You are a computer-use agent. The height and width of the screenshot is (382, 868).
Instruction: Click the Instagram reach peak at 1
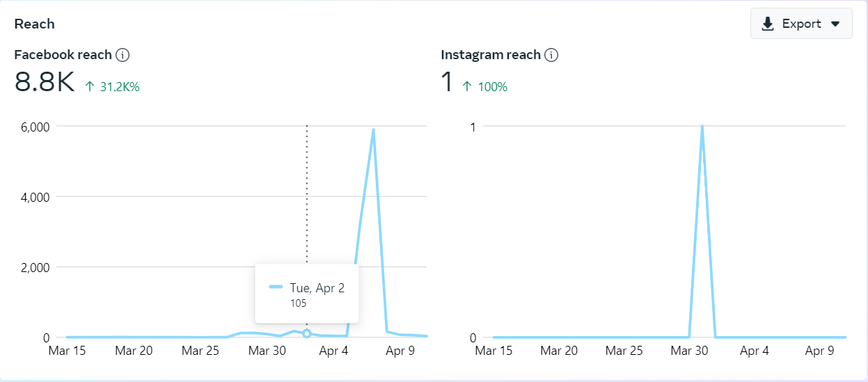(x=702, y=127)
